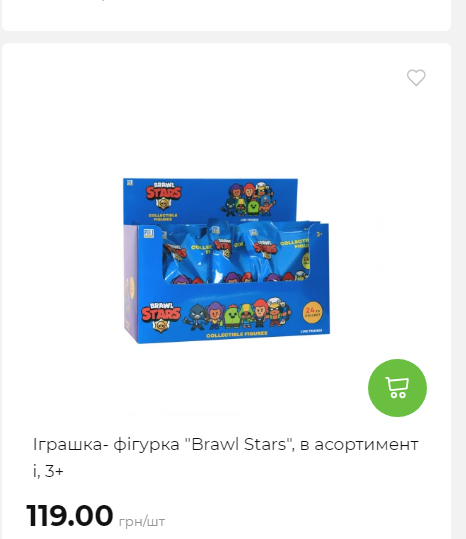Click the 3+ age mark on box corner
This screenshot has width=466, height=539.
[x=319, y=234]
